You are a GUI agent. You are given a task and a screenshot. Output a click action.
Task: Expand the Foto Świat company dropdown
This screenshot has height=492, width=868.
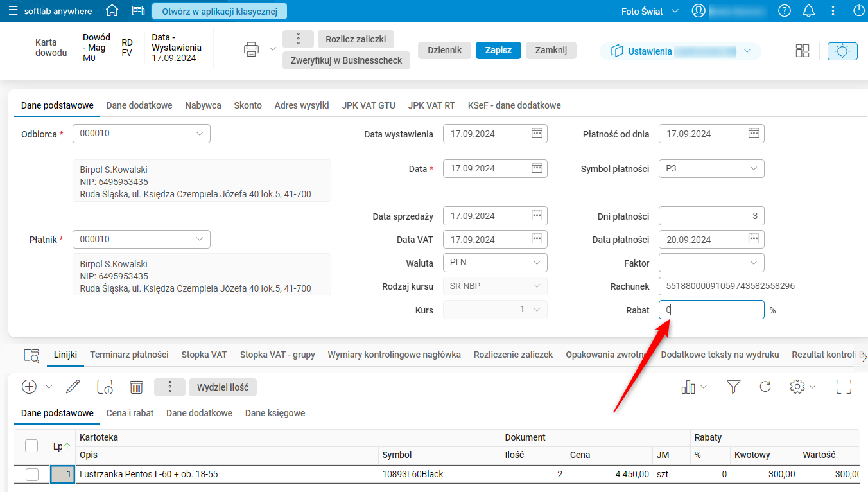675,12
